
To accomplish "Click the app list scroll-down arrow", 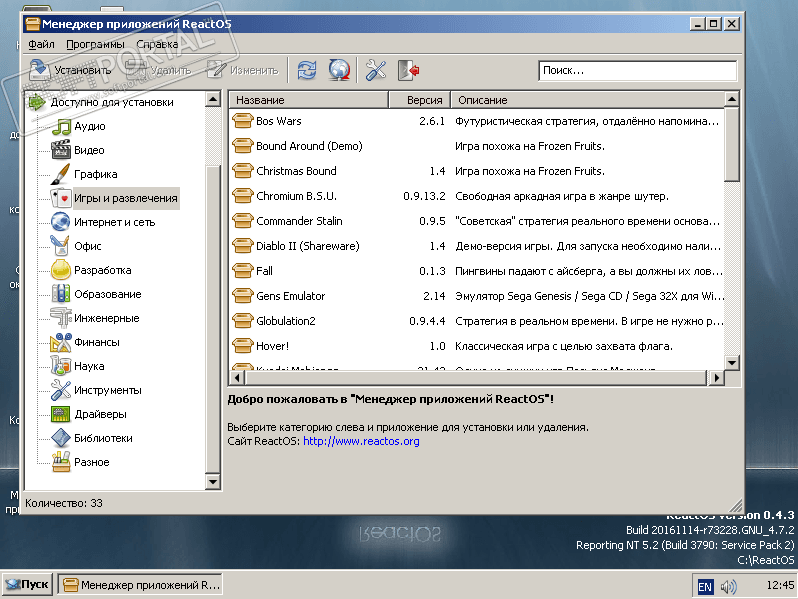I will tap(732, 362).
